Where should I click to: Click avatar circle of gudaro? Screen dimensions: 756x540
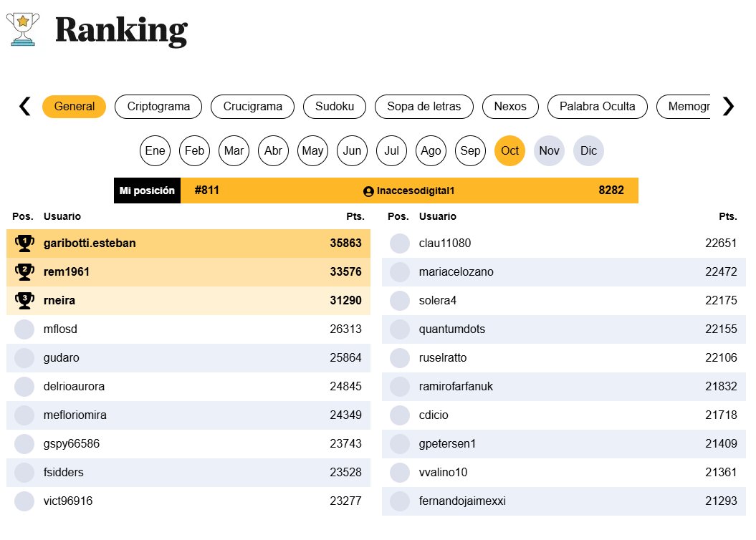[24, 358]
